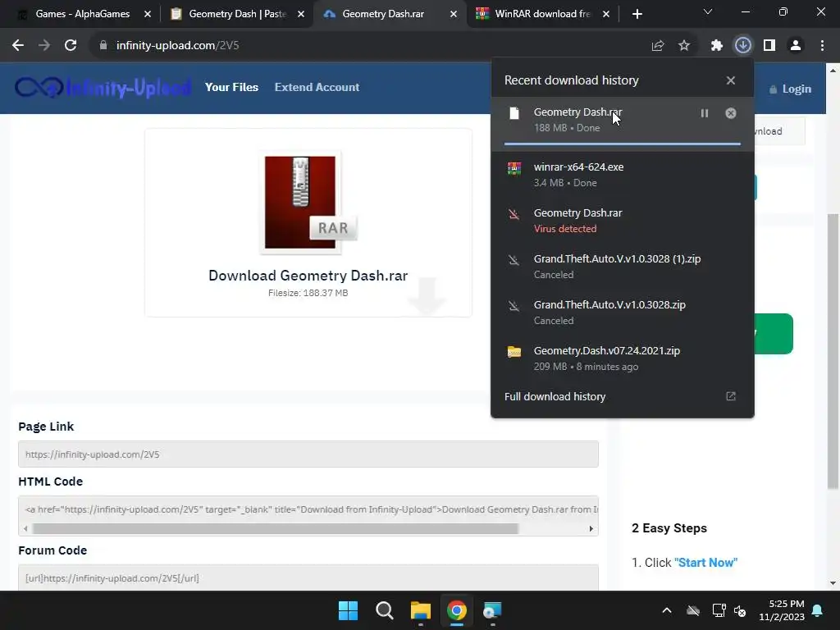
Task: Close the Geometry Dash | Paste tab
Action: pos(301,14)
